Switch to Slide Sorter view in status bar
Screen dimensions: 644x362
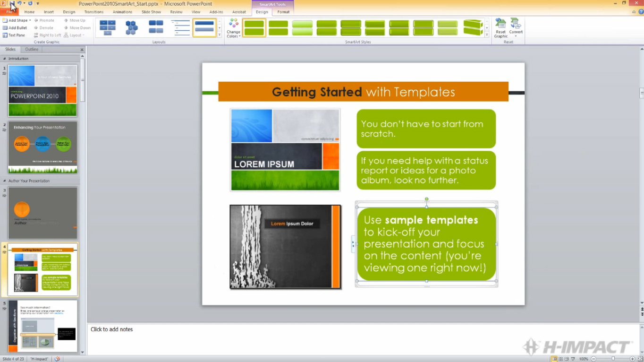click(x=561, y=359)
